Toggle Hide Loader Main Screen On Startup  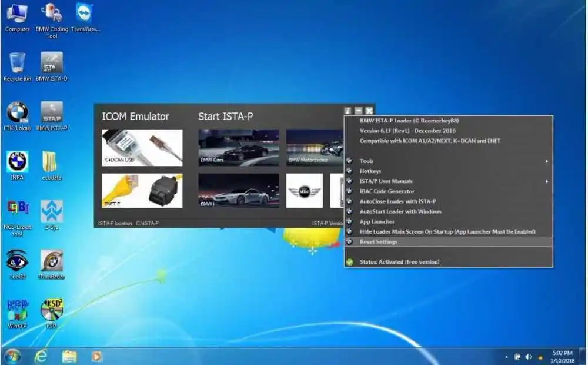pyautogui.click(x=449, y=232)
